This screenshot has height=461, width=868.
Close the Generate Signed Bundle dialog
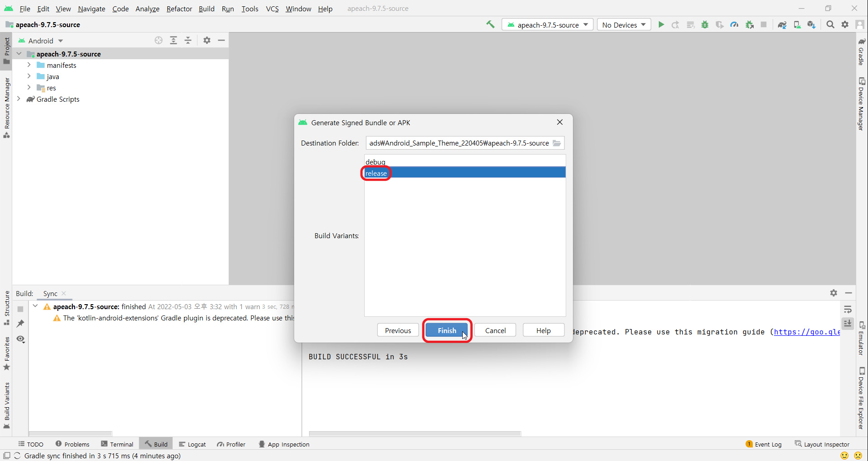pyautogui.click(x=560, y=122)
